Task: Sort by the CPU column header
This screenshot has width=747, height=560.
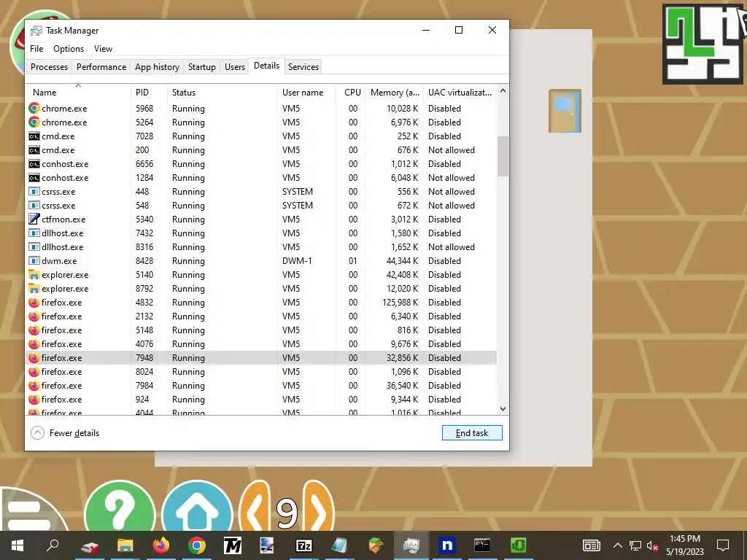Action: (351, 93)
